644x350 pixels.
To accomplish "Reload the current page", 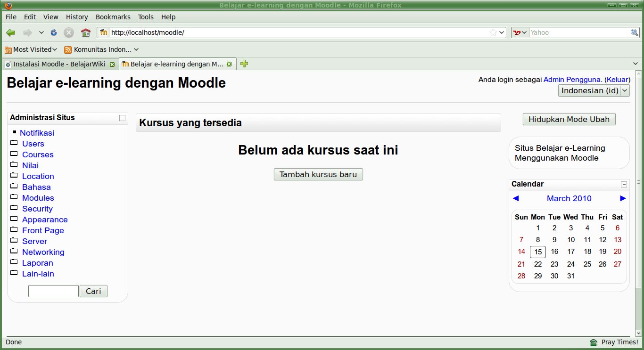I will pos(54,33).
